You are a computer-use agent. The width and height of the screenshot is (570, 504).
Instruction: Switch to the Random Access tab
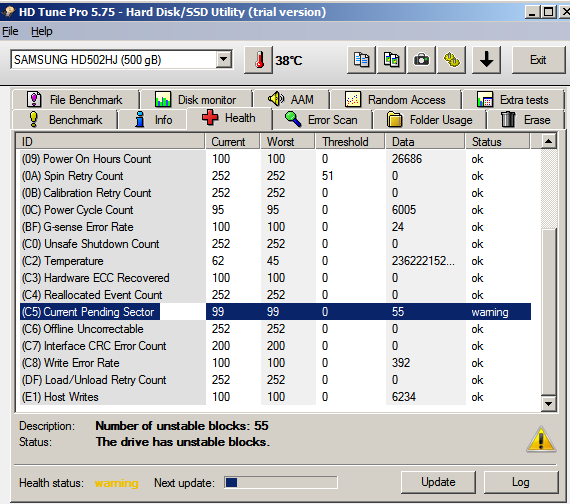pyautogui.click(x=396, y=99)
